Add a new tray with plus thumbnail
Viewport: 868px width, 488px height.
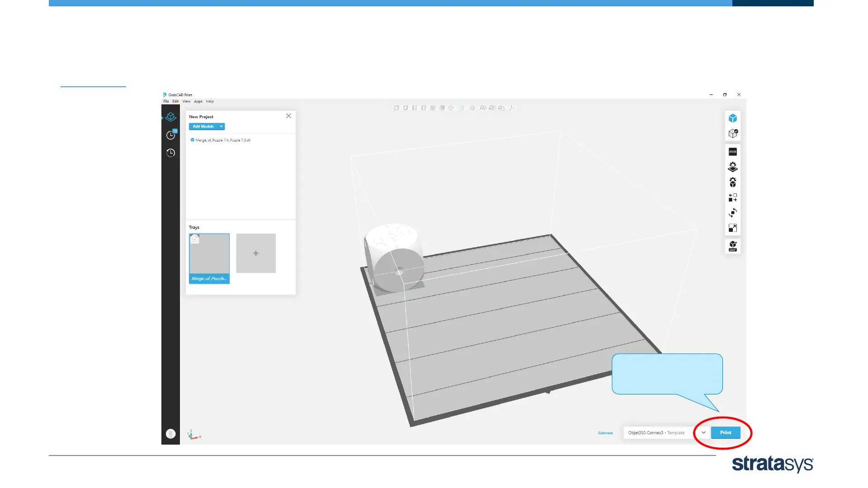coord(255,253)
